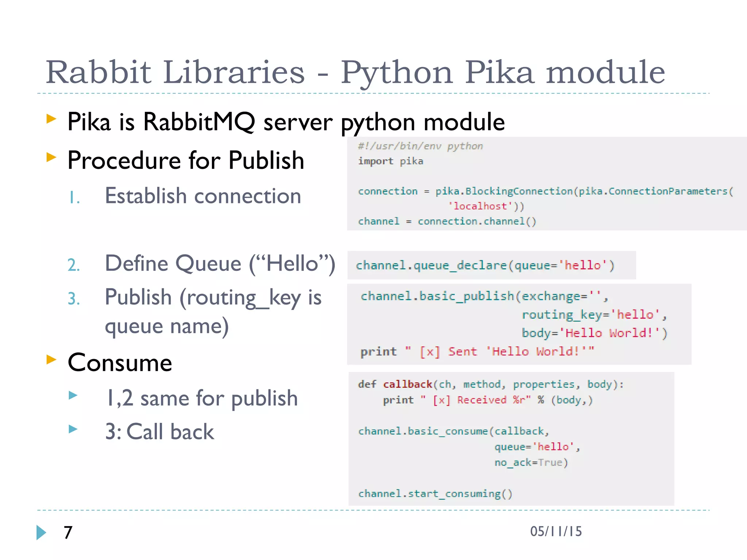The image size is (747, 560).
Task: Click the orange bullet beside Consume
Action: tap(51, 359)
